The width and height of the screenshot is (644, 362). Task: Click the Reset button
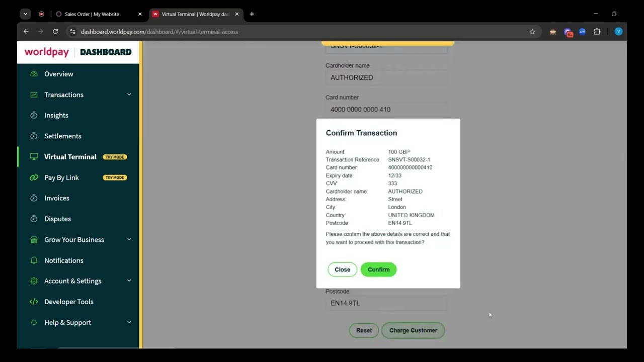[x=364, y=330]
